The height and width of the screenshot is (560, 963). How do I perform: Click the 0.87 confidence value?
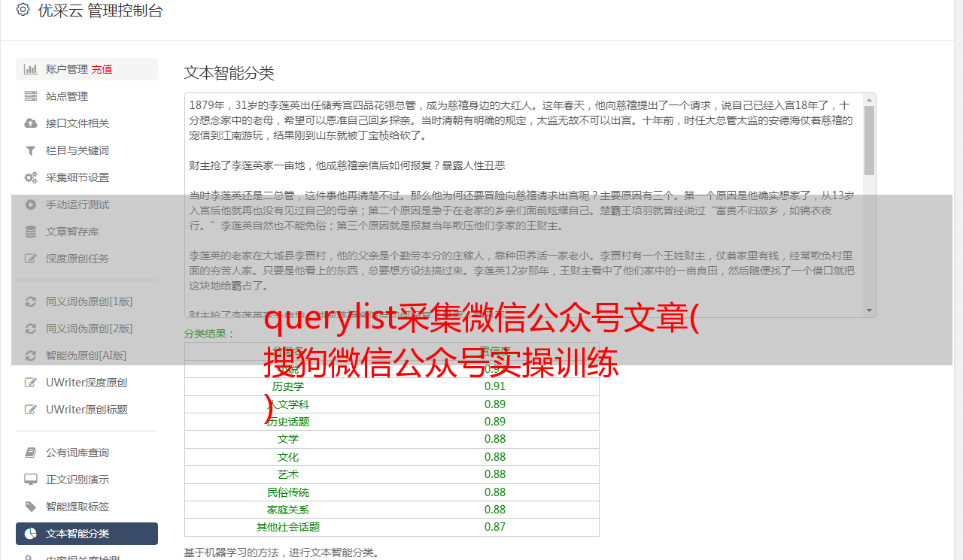[x=495, y=527]
